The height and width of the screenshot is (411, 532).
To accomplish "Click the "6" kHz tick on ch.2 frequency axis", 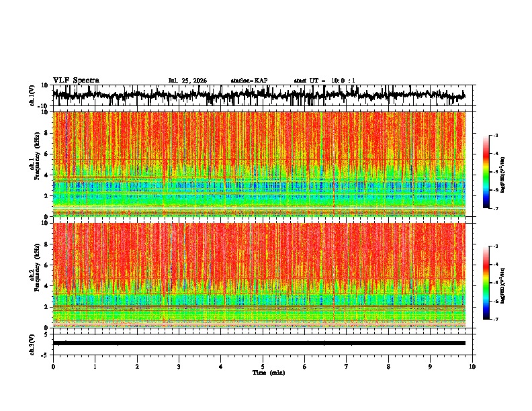I will [x=47, y=265].
